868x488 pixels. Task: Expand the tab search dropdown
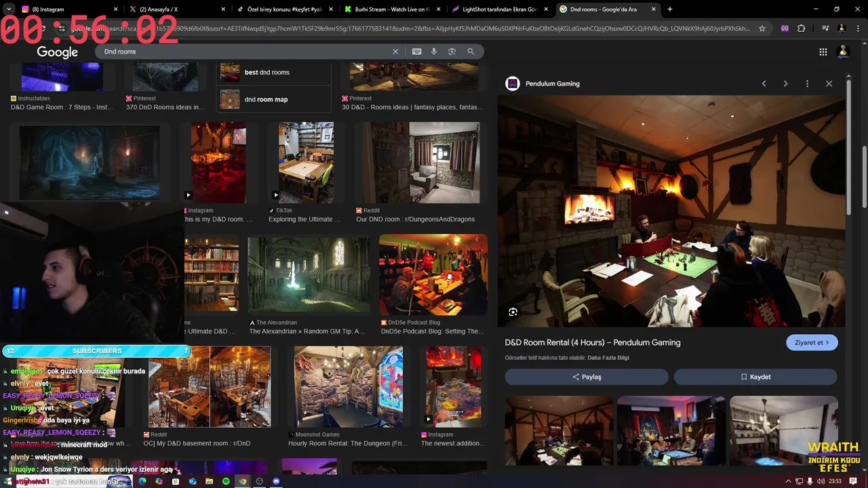pos(9,9)
